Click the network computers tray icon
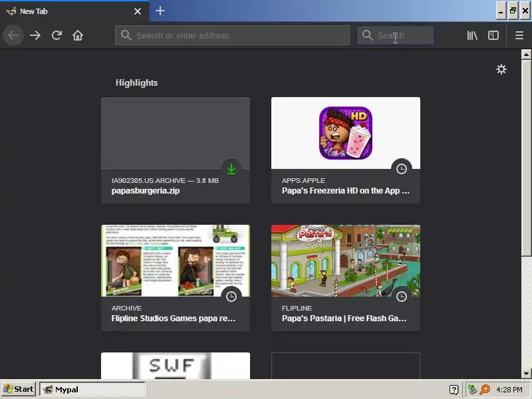532x399 pixels. 472,389
